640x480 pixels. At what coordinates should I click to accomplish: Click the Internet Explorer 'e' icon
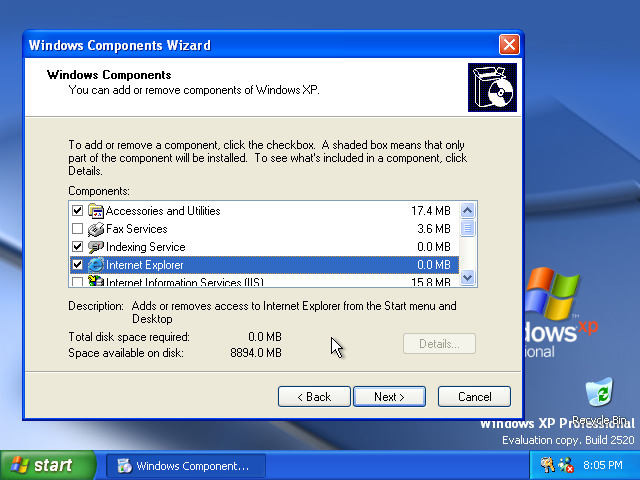96,265
